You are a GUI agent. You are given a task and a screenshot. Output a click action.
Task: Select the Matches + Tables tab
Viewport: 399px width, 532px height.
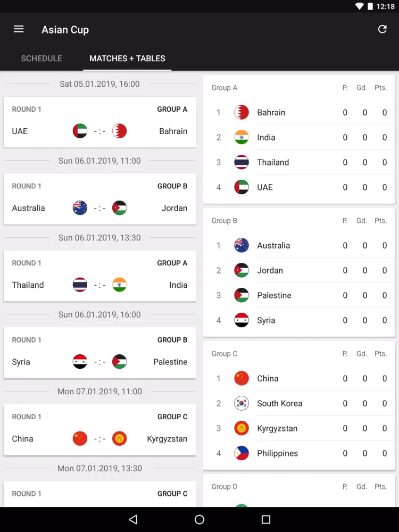[127, 59]
